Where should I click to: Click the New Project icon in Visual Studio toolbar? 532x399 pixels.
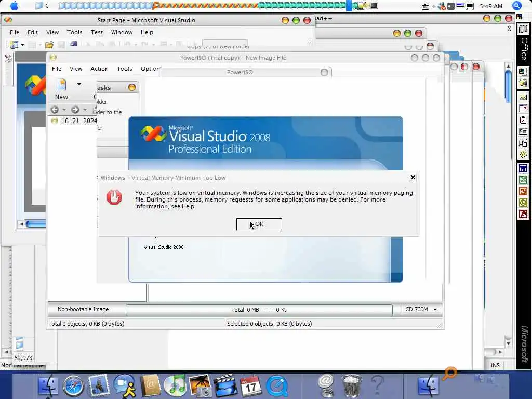pos(14,45)
